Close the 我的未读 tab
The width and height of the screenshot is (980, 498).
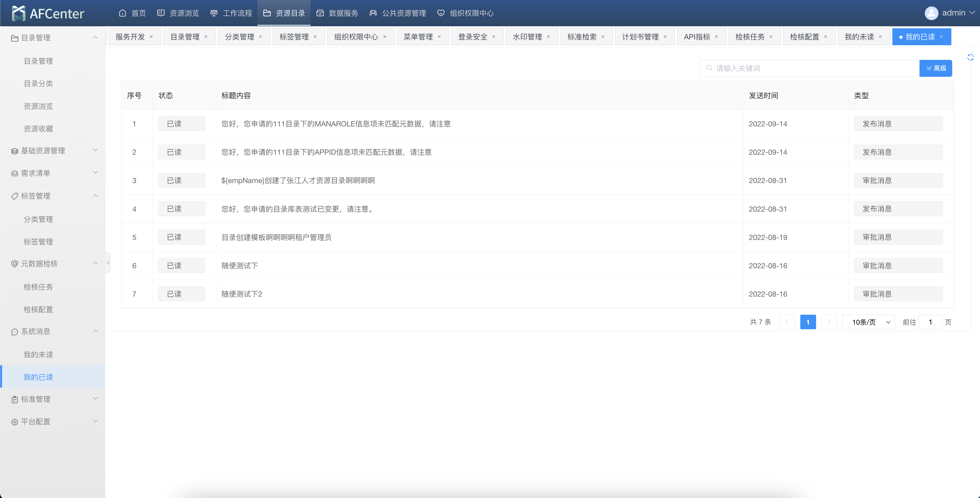[880, 37]
